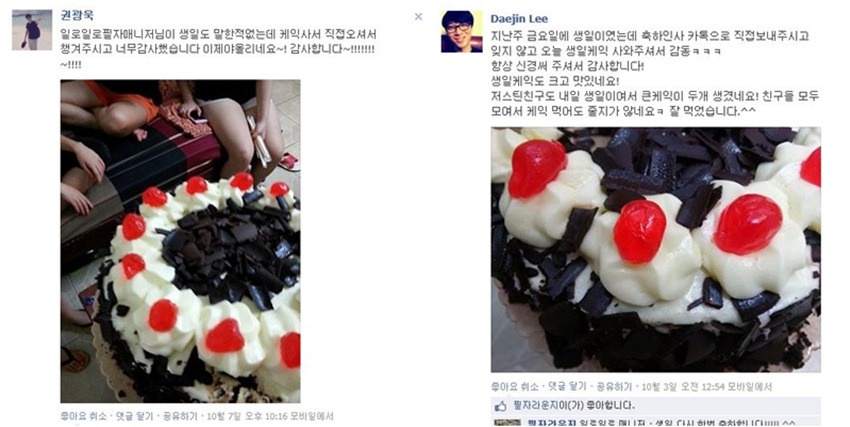Click the 모바일에서 text on Daejin's post
This screenshot has width=850, height=427.
point(751,387)
